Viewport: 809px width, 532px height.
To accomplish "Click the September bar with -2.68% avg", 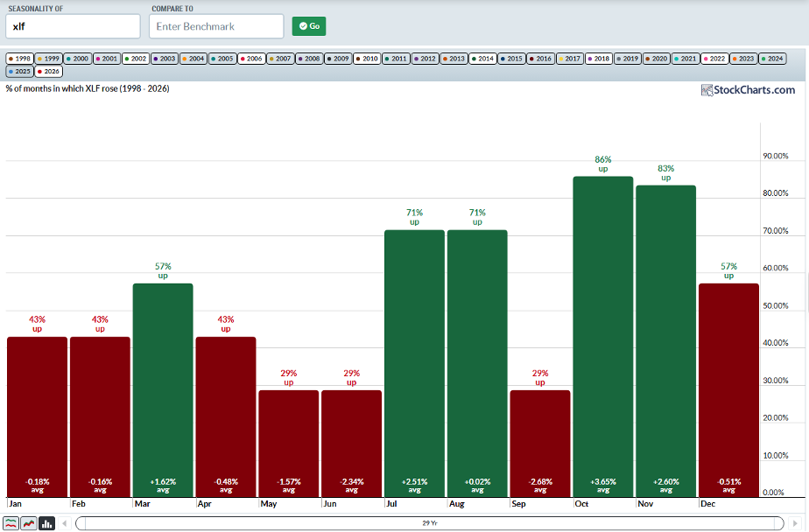I will coord(540,444).
